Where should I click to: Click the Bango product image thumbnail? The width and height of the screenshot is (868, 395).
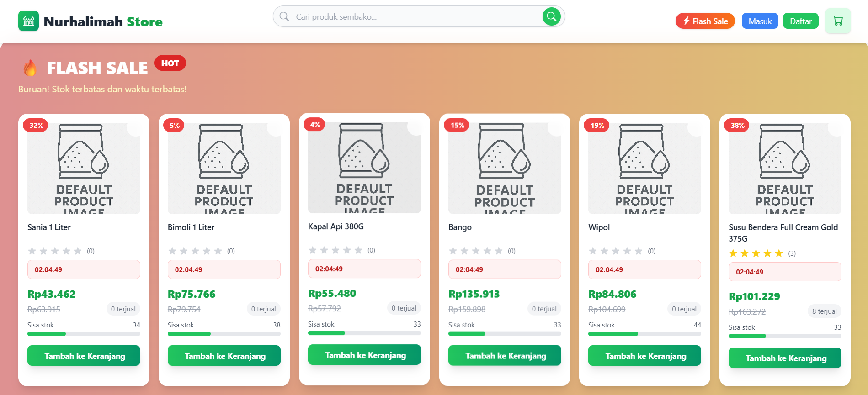504,168
